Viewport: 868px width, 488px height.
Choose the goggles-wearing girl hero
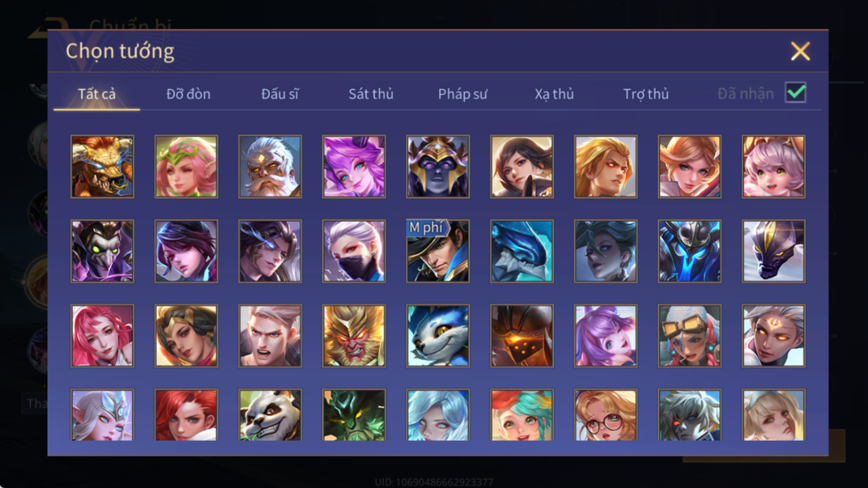[690, 336]
